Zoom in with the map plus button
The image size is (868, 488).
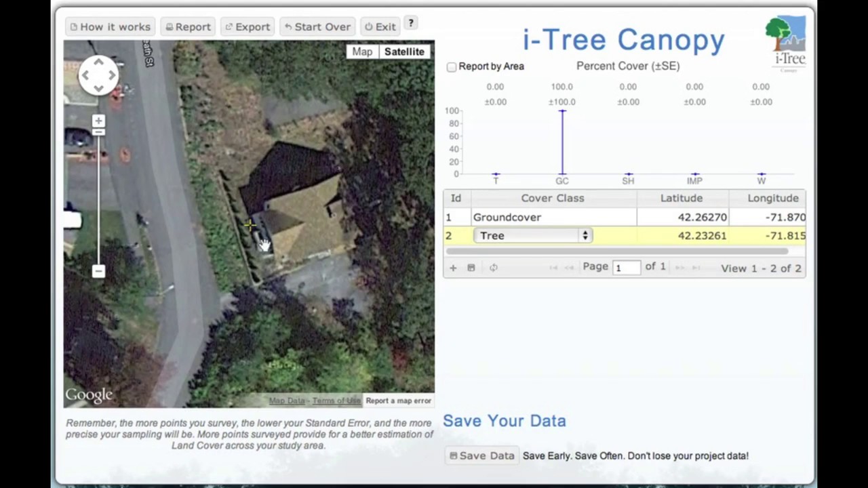[98, 121]
